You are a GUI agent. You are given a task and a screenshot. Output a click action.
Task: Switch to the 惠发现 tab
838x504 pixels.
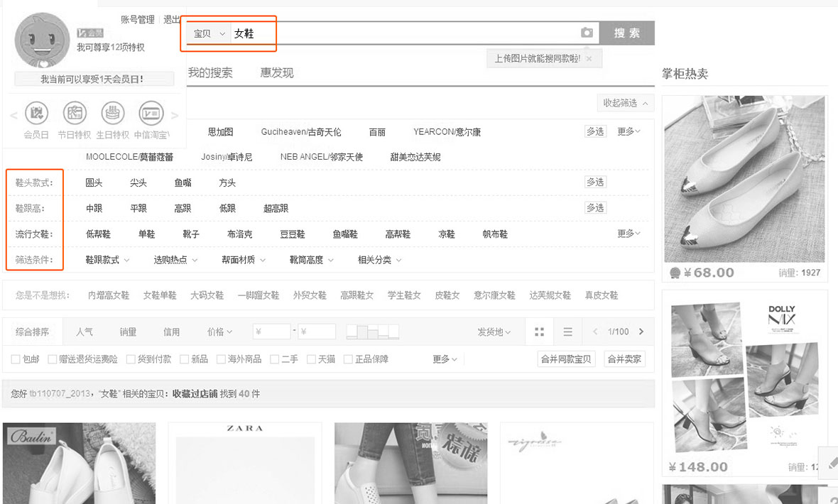click(277, 72)
